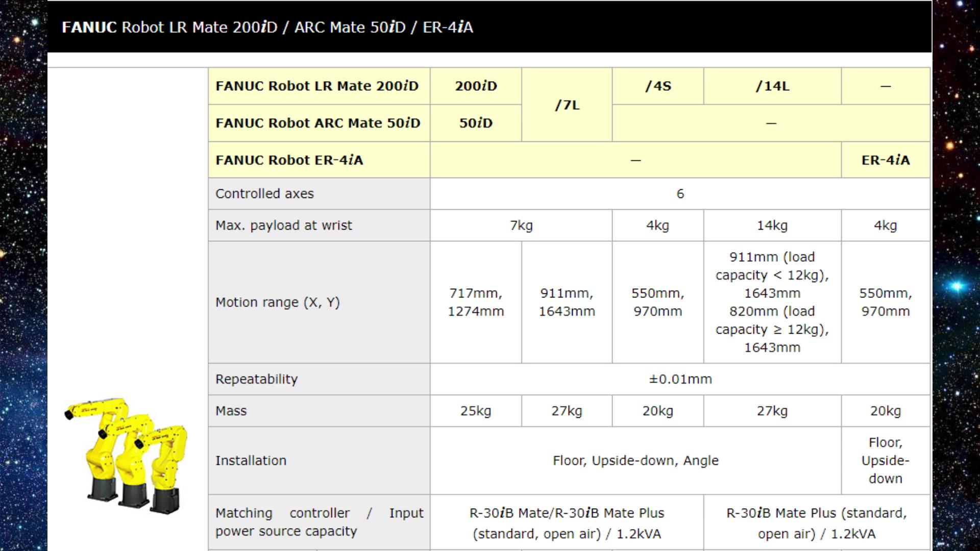Select the /14L model header cell
980x551 pixels.
[772, 86]
